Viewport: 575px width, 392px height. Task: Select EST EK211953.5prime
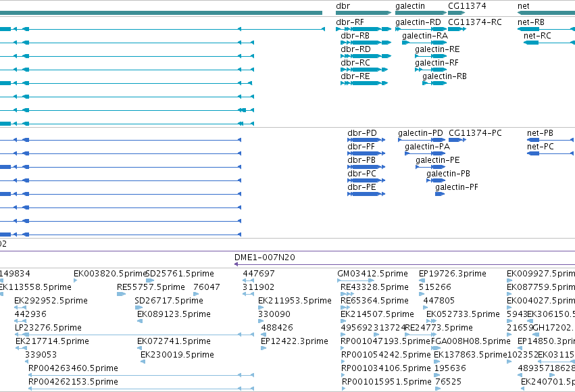(295, 301)
